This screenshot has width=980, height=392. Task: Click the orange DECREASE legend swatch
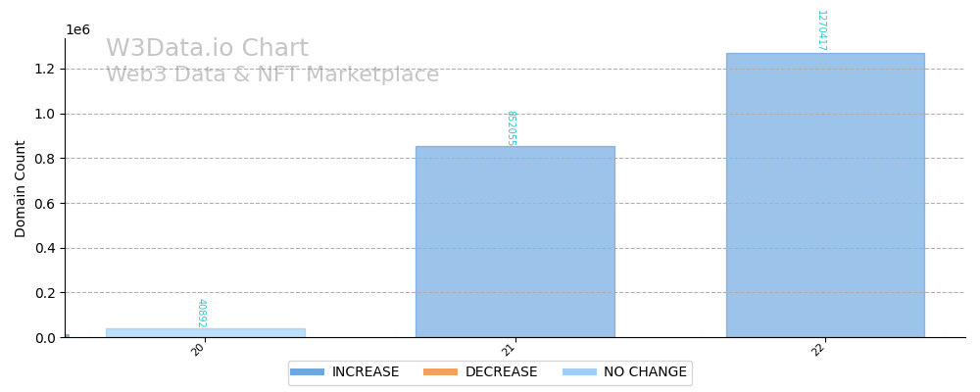coord(440,372)
